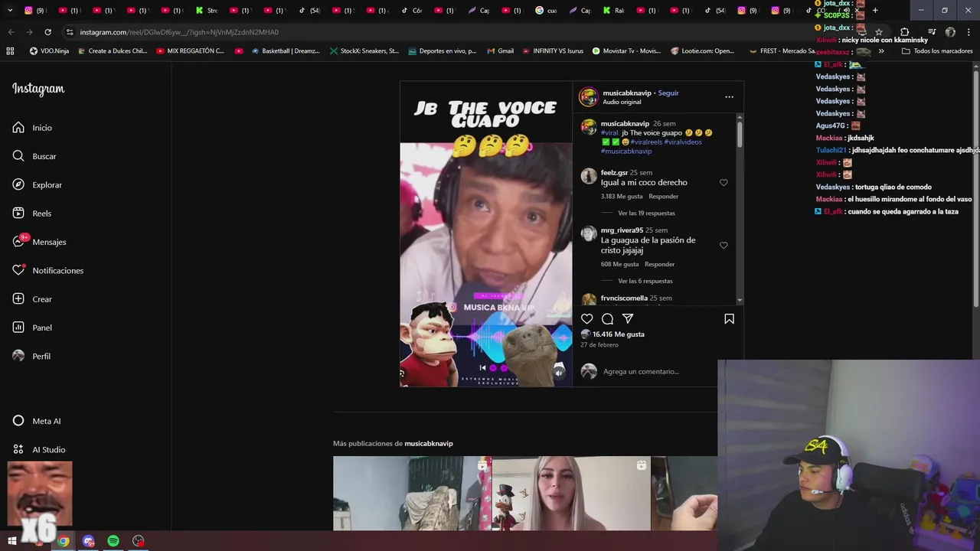The height and width of the screenshot is (551, 980).
Task: Go to Instagram Inicio home
Action: 32,128
